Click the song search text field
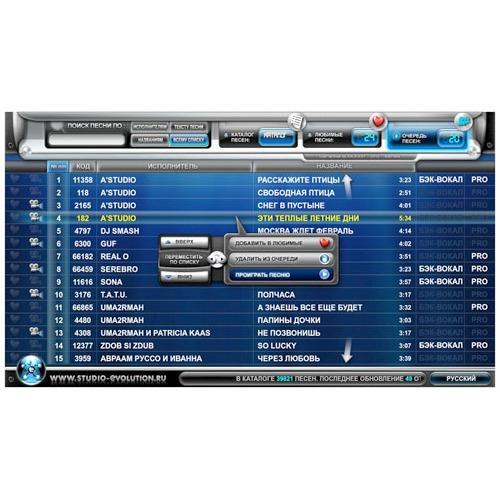The width and height of the screenshot is (500, 500). point(87,139)
